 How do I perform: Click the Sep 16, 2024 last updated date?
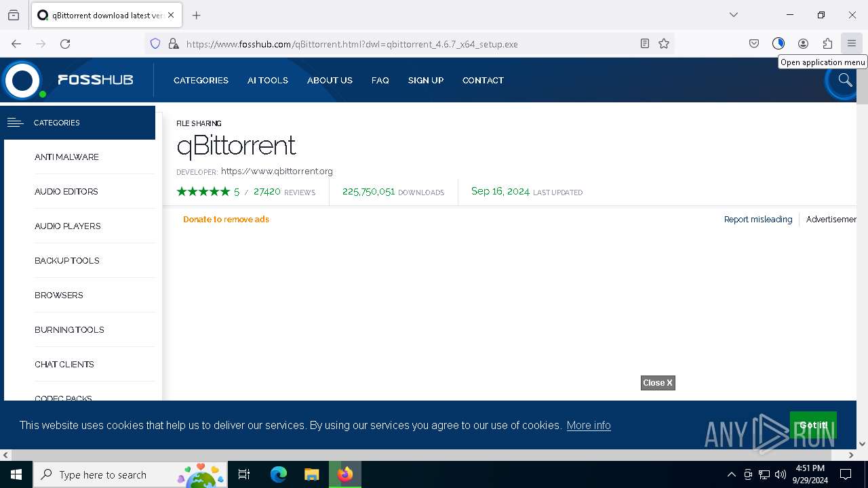click(500, 191)
